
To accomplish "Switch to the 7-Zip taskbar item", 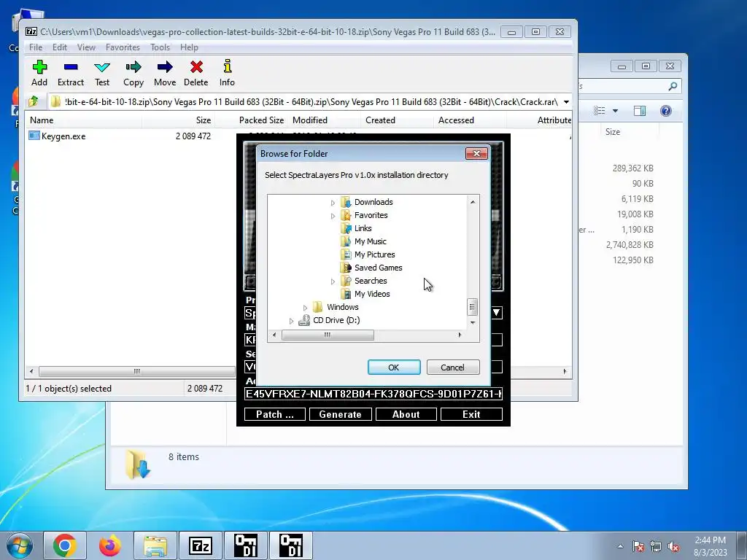I will [x=201, y=545].
